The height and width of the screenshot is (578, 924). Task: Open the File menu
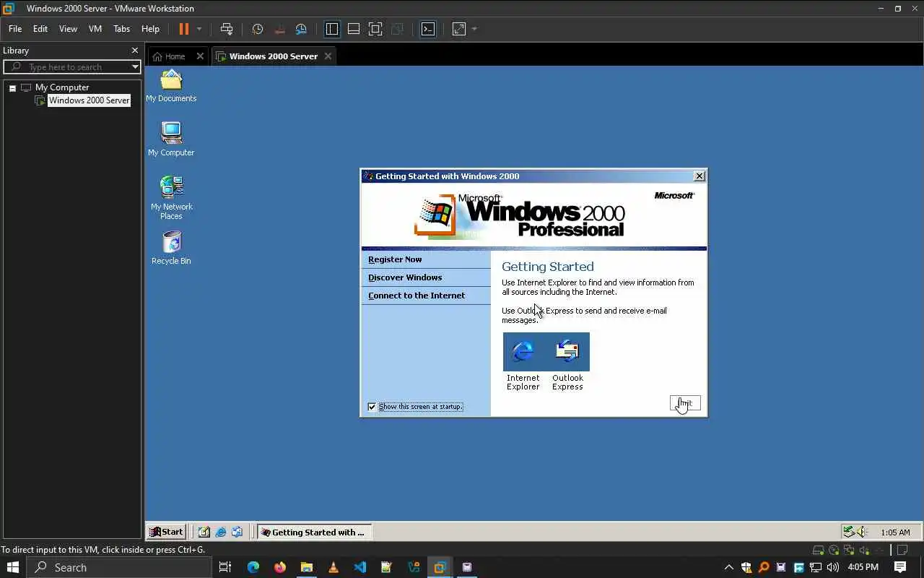15,29
